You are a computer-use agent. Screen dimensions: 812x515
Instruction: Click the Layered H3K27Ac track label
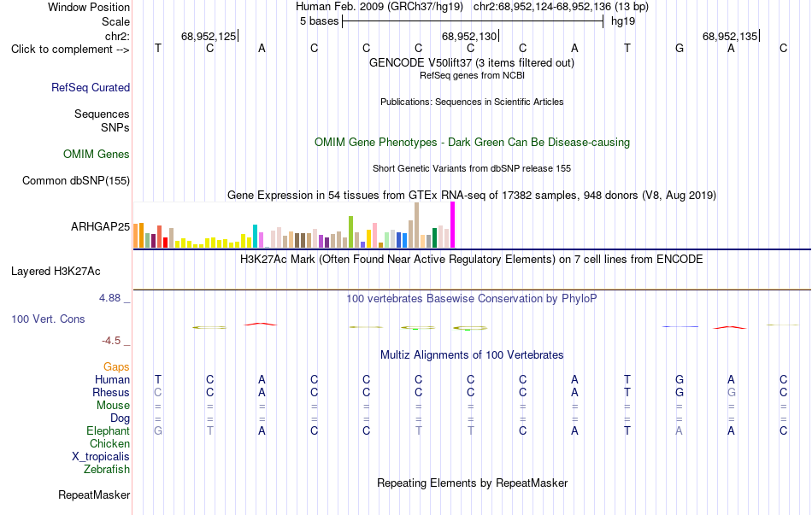pos(56,272)
